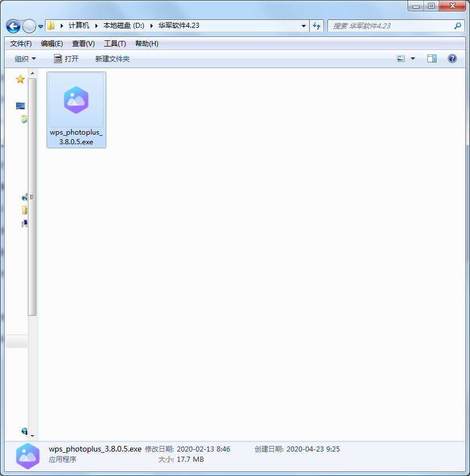The height and width of the screenshot is (476, 470).
Task: Expand the breadcrumb chevron after 计算机
Action: (x=94, y=26)
